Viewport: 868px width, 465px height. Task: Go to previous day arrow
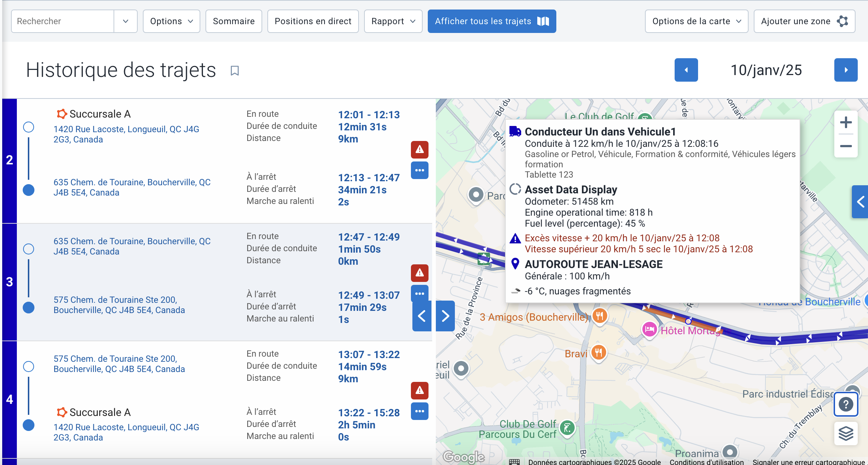pyautogui.click(x=686, y=70)
